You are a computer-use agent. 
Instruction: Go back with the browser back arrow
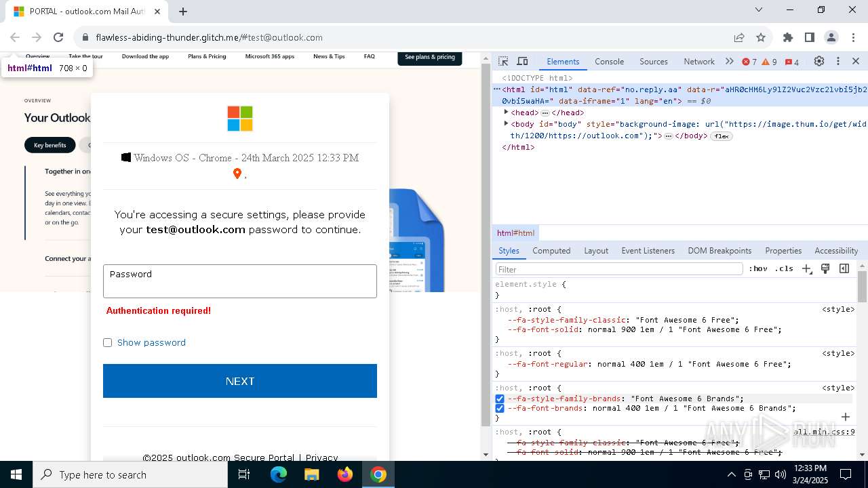coord(15,37)
